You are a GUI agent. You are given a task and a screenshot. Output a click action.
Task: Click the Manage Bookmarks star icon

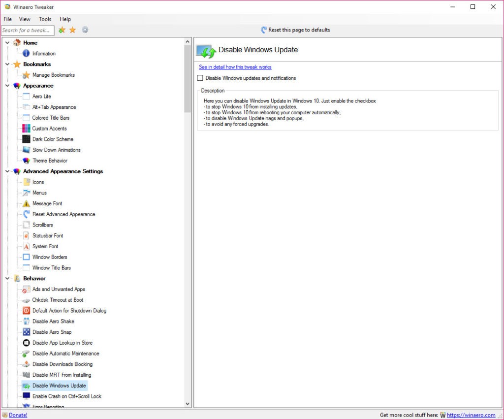26,75
